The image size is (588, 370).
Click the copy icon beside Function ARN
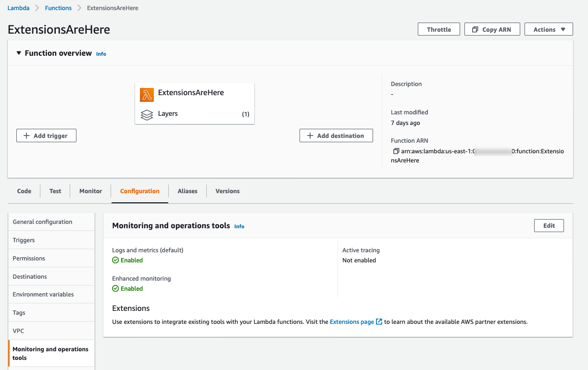point(396,151)
